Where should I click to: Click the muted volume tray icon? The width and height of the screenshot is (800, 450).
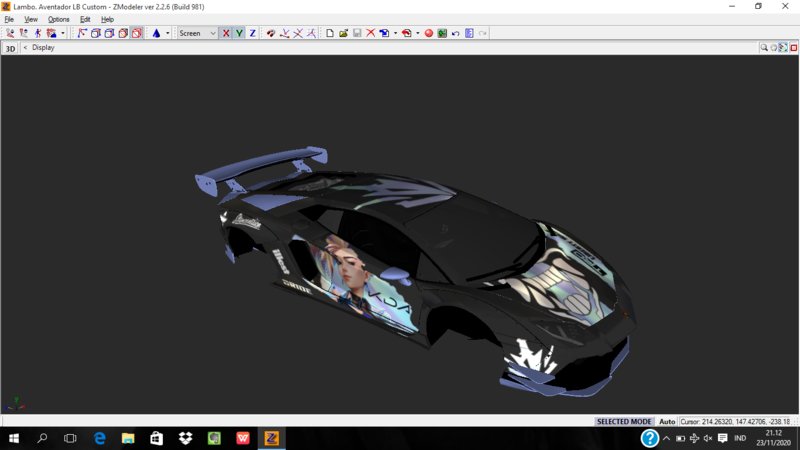(x=708, y=438)
